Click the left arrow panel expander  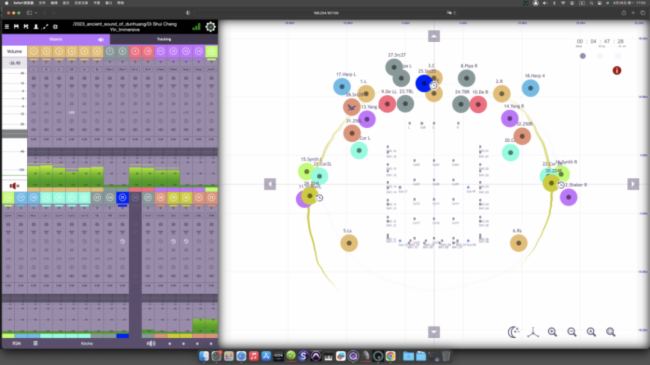pyautogui.click(x=270, y=184)
